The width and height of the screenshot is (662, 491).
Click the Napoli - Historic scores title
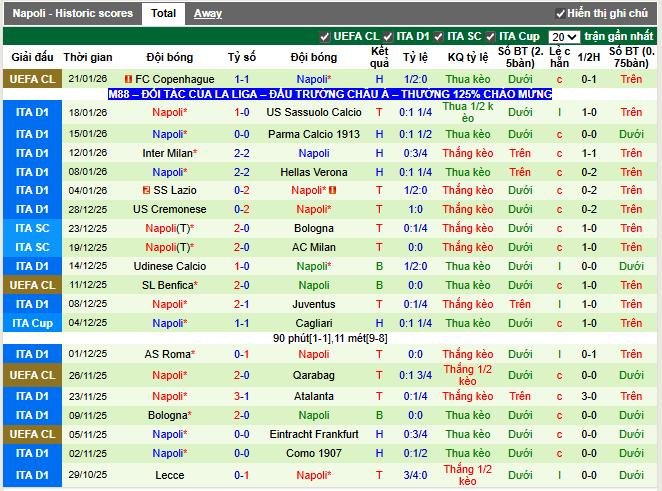[x=73, y=14]
